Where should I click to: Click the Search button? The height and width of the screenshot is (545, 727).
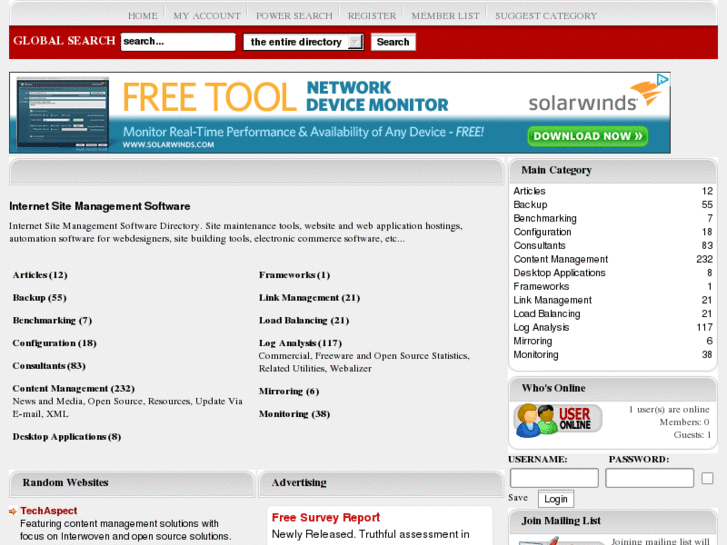(x=393, y=42)
